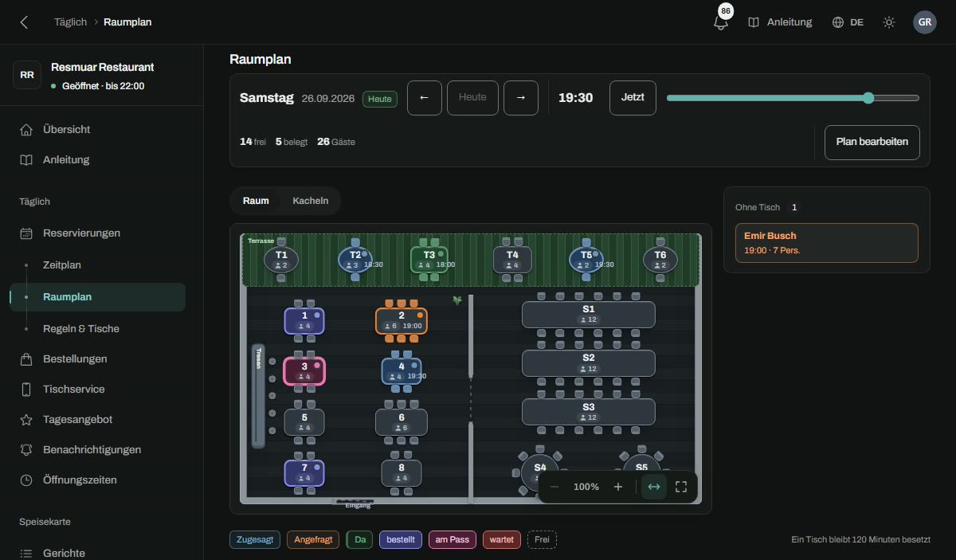Open the DE language selector
The image size is (956, 560).
(x=848, y=22)
